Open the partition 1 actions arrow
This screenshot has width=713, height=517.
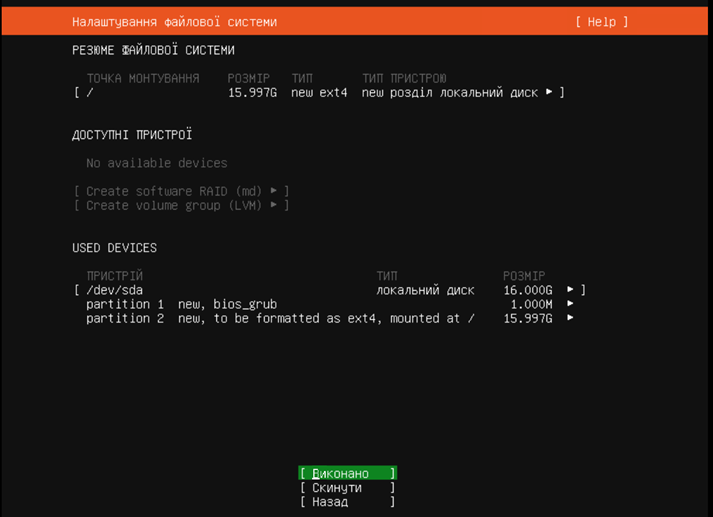pos(571,304)
